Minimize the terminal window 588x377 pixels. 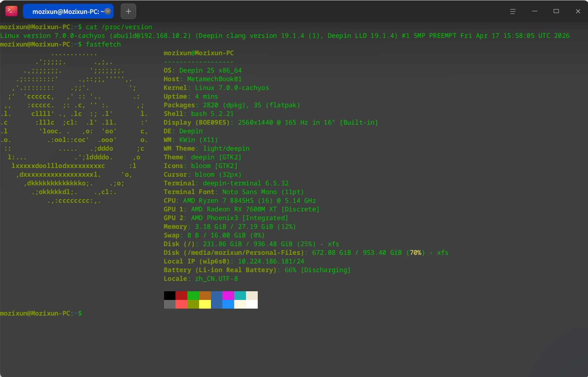(535, 11)
